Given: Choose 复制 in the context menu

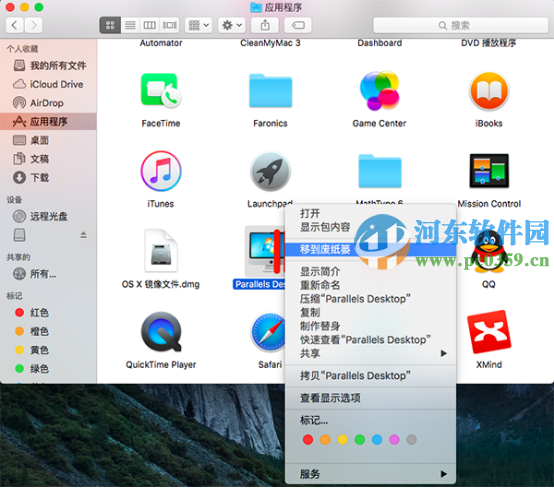Looking at the screenshot, I should tap(370, 312).
